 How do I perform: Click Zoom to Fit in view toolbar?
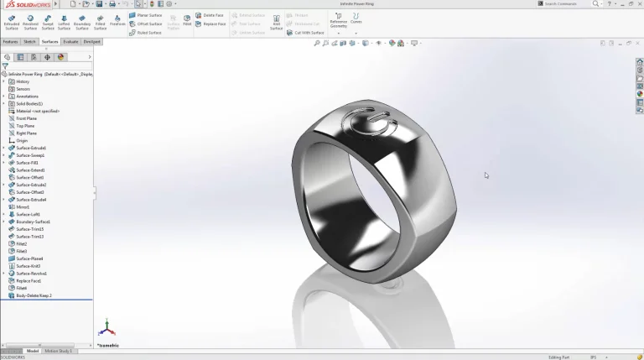[317, 43]
